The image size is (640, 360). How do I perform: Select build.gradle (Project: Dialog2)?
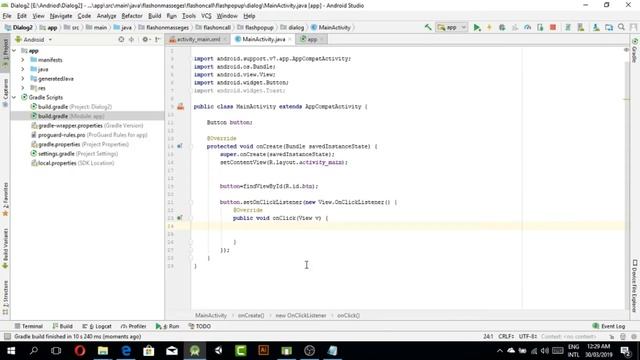click(x=71, y=107)
